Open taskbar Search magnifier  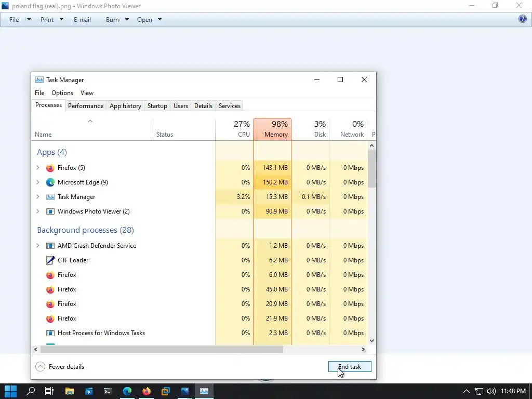coord(31,391)
